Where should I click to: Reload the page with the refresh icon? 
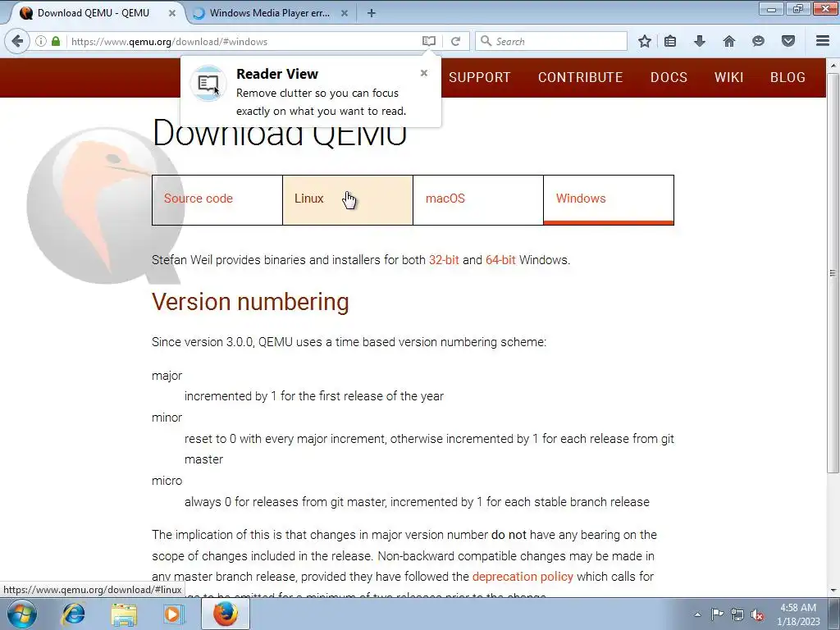tap(455, 41)
